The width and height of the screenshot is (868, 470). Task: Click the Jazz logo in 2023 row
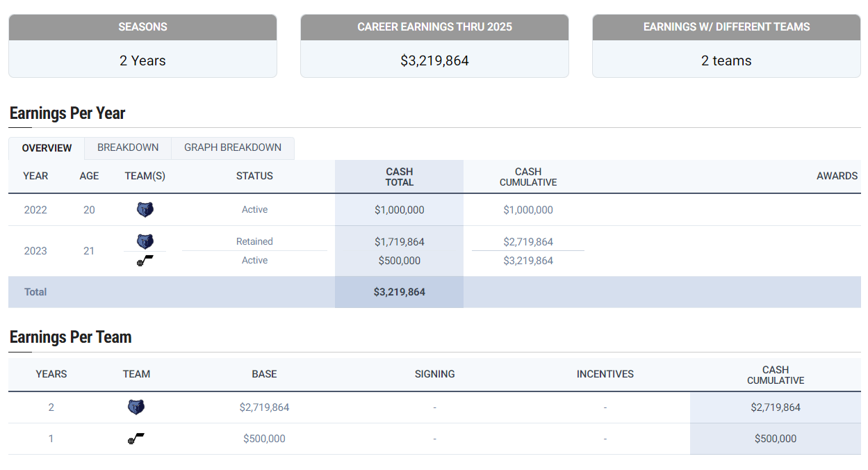pos(145,261)
